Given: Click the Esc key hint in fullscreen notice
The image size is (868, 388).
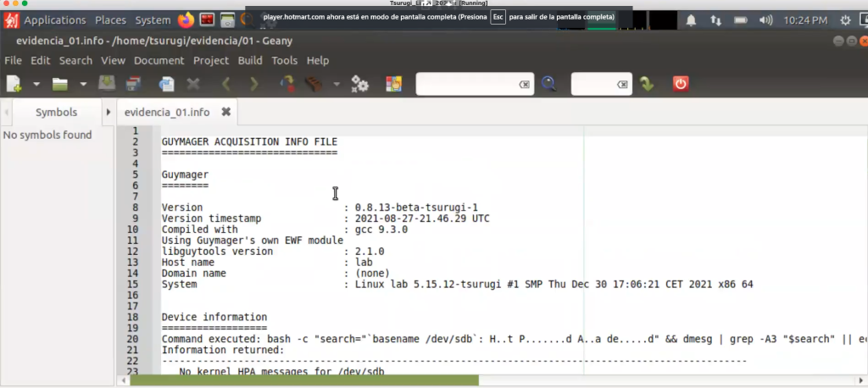Looking at the screenshot, I should (498, 17).
